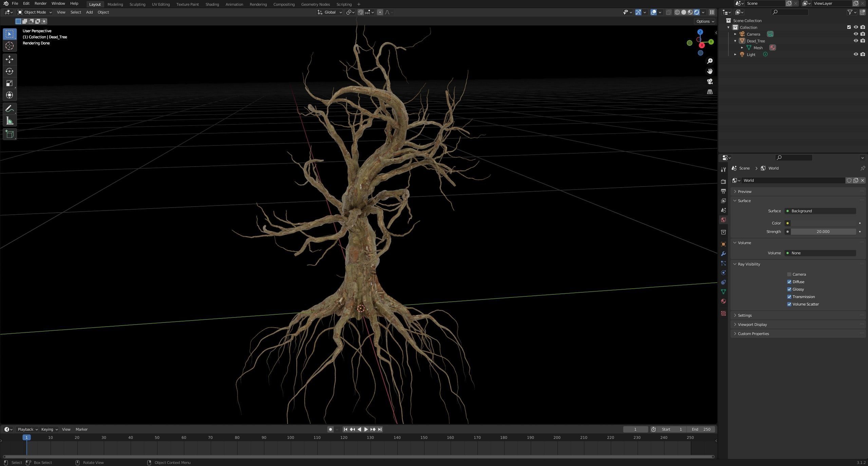Expand the Camera item in outliner
The width and height of the screenshot is (868, 466).
tap(735, 34)
